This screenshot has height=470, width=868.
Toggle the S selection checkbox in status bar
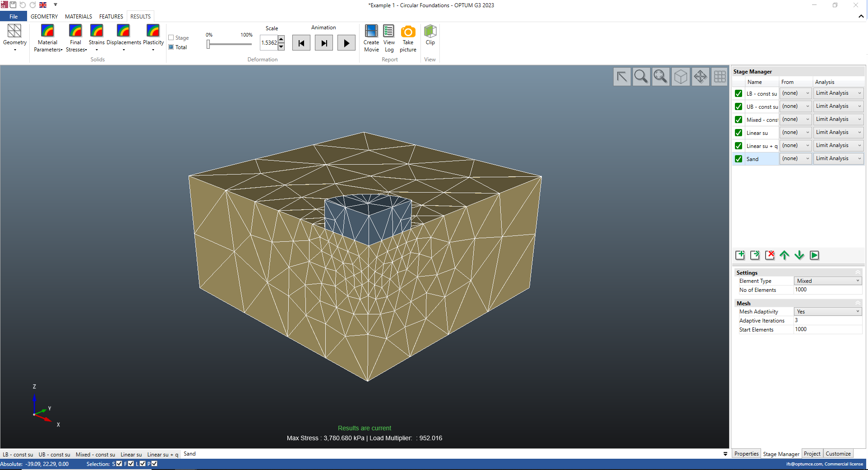tap(119, 464)
